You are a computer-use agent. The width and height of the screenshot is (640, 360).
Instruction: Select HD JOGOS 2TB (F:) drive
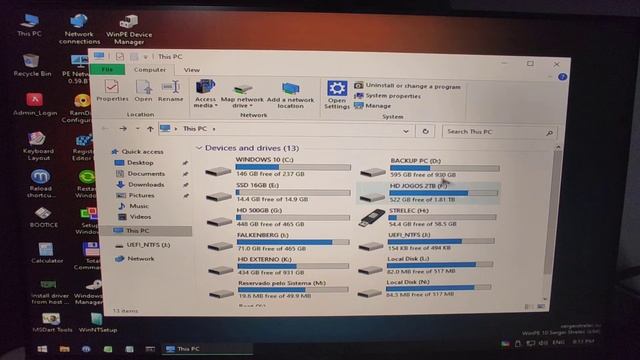[429, 193]
